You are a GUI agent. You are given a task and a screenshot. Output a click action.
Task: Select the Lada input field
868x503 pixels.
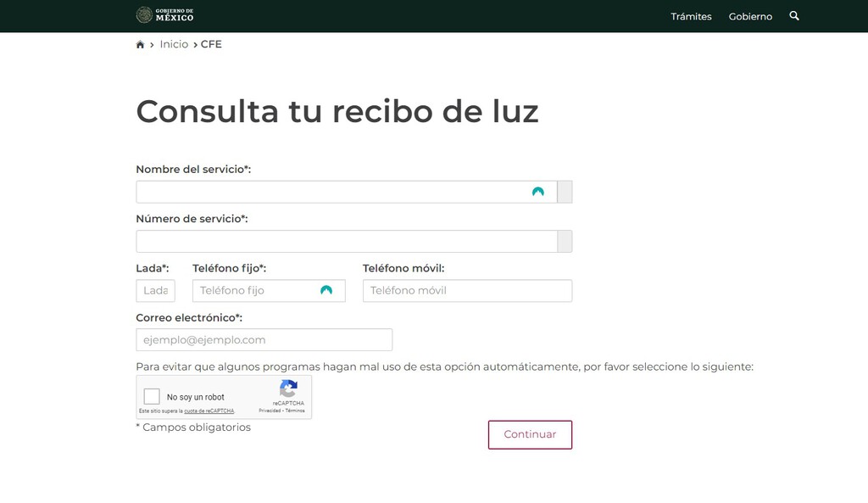click(x=154, y=290)
